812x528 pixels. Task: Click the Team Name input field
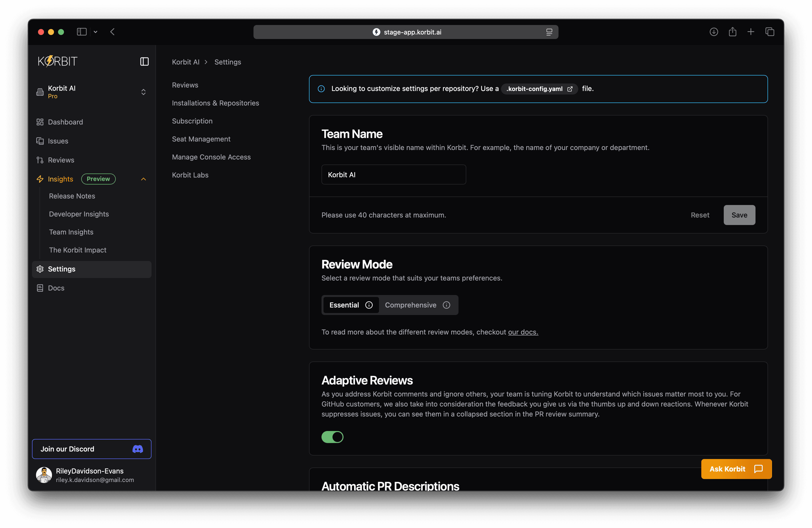point(393,175)
